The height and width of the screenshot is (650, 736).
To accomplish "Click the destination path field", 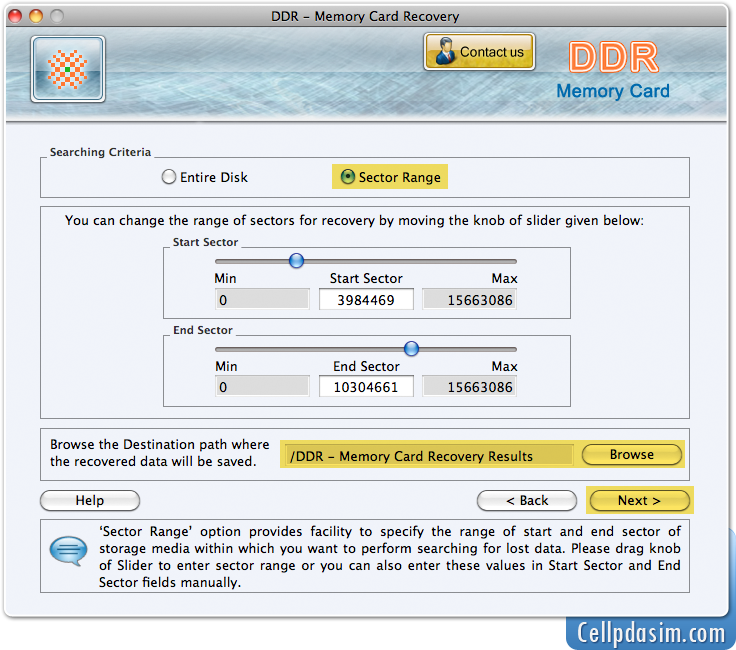I will pyautogui.click(x=429, y=455).
